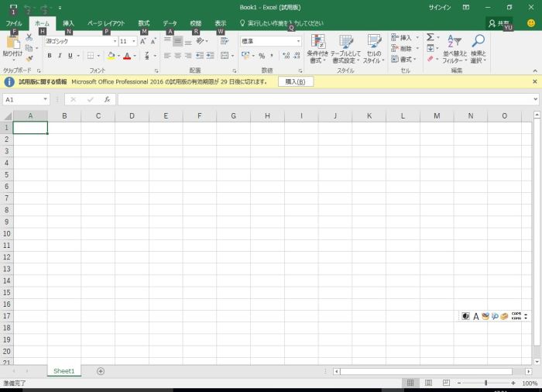Screen dimensions: 542x392
Task: Click the zoom slider in status bar
Action: 485,383
